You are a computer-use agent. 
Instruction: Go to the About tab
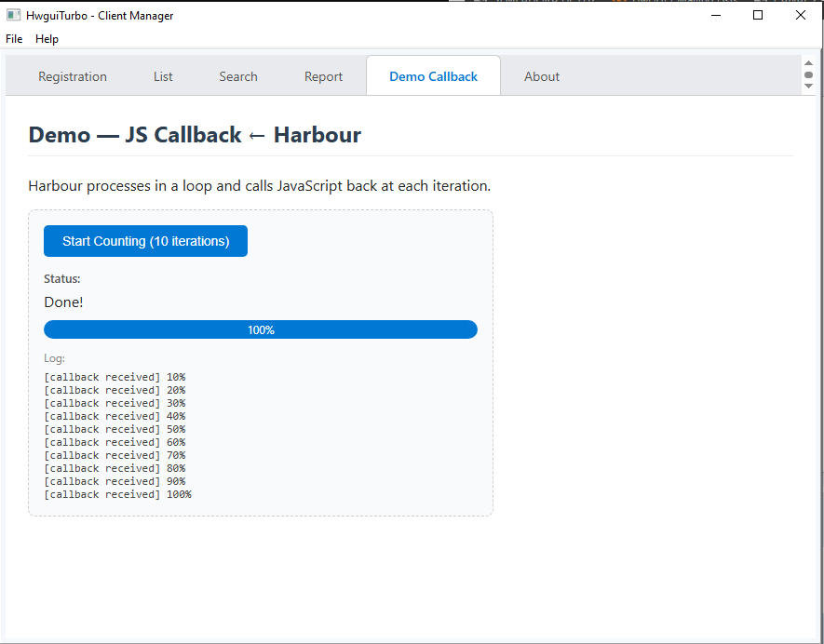point(542,76)
